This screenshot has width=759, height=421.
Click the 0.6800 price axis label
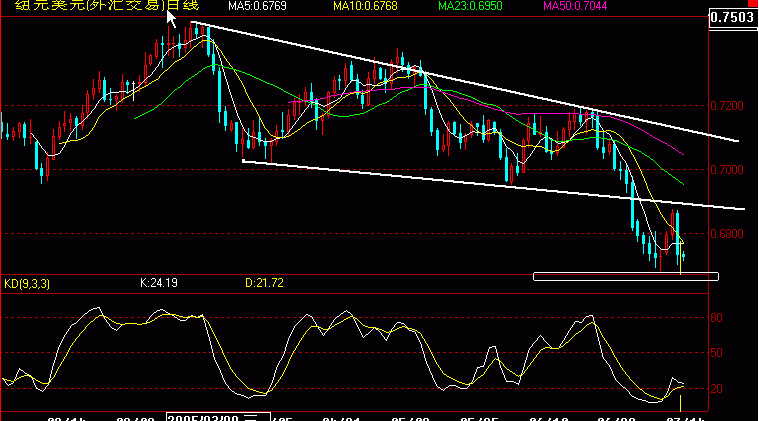click(x=727, y=233)
